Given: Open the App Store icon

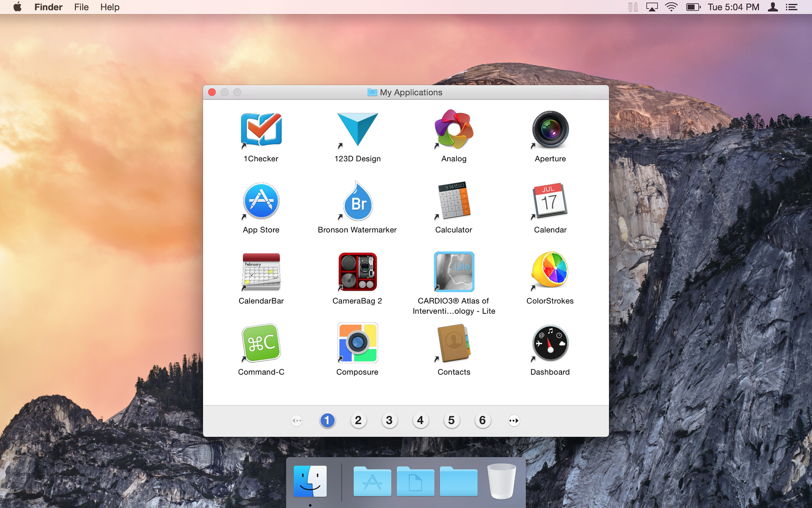Looking at the screenshot, I should coord(261,200).
